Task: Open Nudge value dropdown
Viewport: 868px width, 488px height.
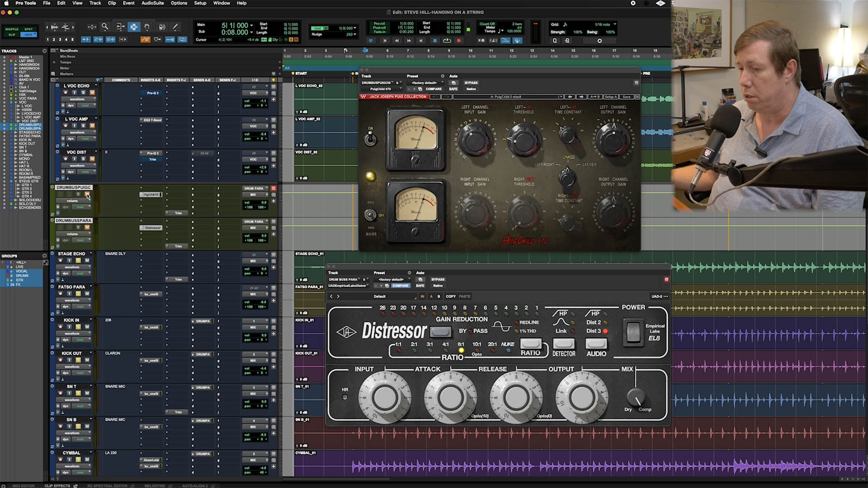Action: click(x=355, y=34)
